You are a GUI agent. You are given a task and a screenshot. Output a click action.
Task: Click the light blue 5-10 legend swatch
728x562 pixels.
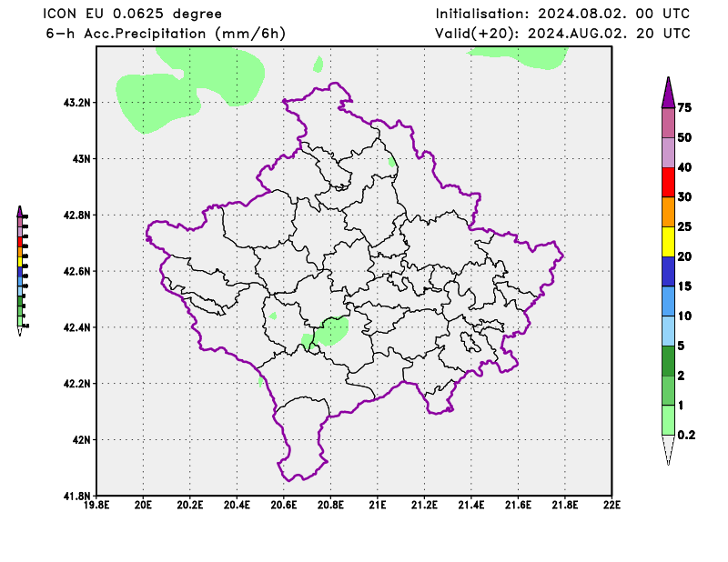(x=668, y=331)
